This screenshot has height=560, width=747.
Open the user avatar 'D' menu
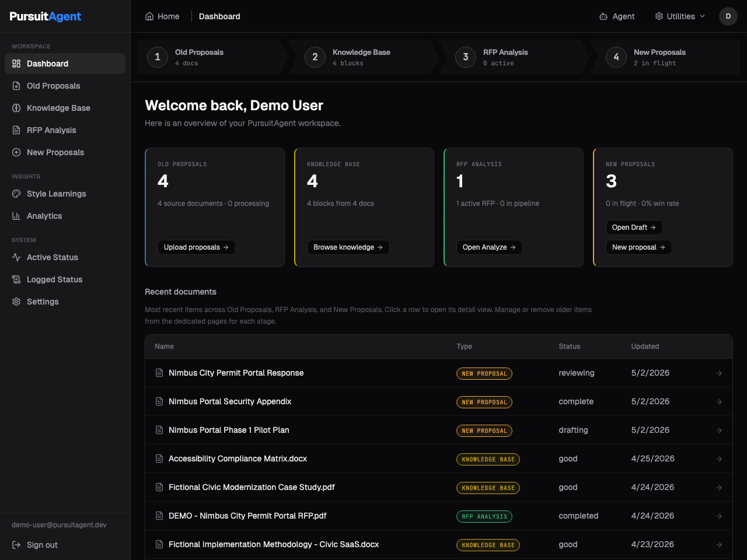pos(728,16)
